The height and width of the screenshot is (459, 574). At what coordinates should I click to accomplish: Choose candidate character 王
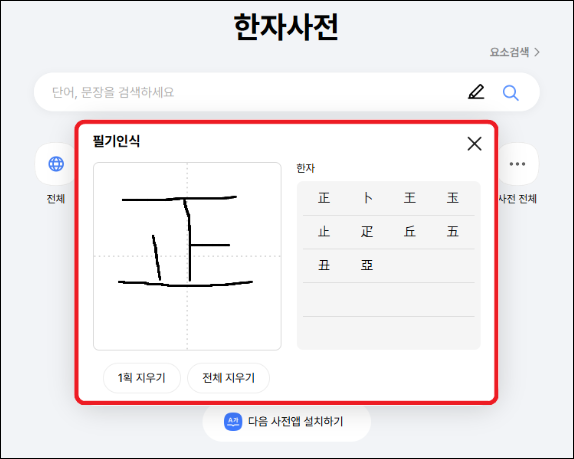(x=410, y=198)
